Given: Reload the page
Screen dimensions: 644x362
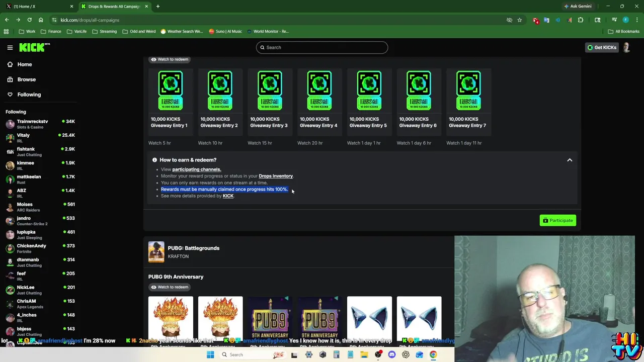Looking at the screenshot, I should [x=29, y=20].
